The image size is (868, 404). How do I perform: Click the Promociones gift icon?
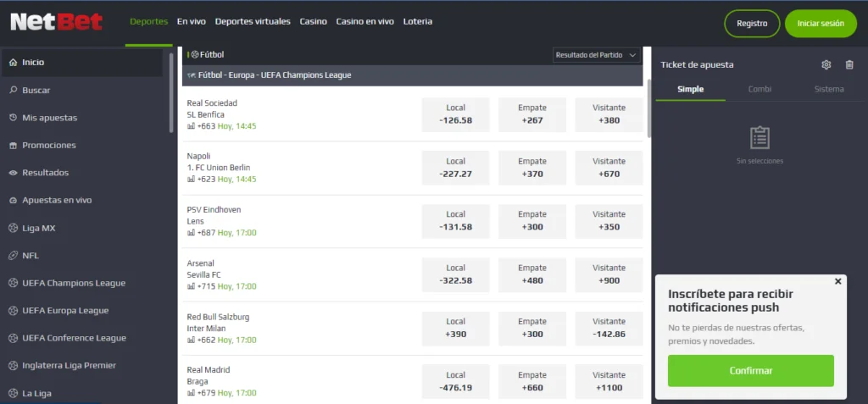(14, 145)
